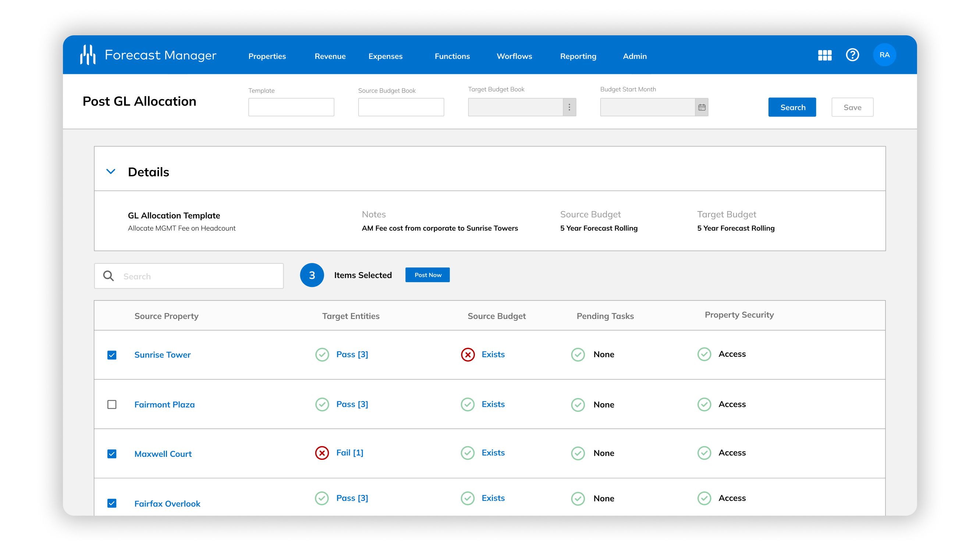Click the Post Now button
This screenshot has width=980, height=551.
(x=427, y=275)
